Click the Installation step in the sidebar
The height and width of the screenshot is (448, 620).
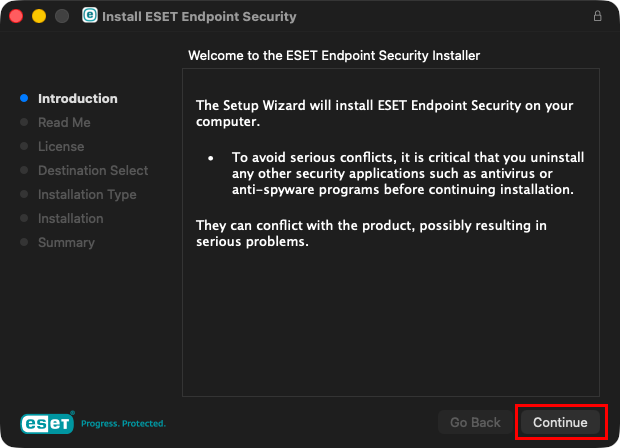coord(70,218)
